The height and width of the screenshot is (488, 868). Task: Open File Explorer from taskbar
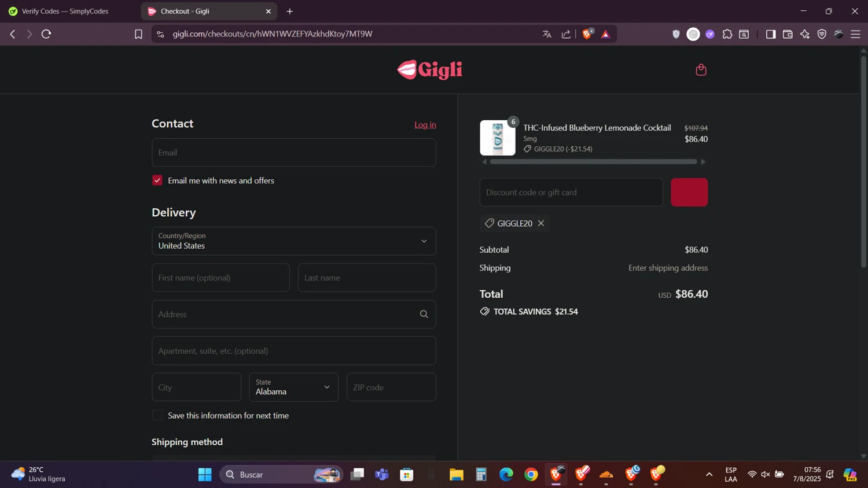pyautogui.click(x=457, y=475)
